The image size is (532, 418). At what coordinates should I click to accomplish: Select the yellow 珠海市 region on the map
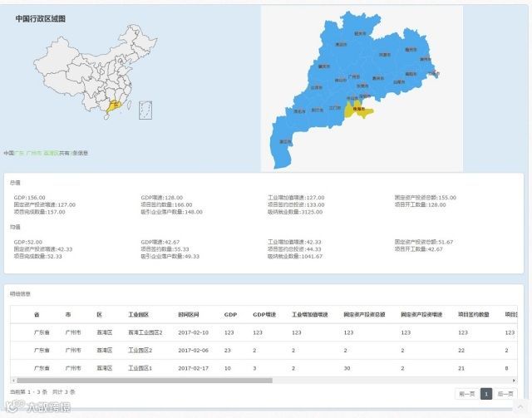[358, 109]
